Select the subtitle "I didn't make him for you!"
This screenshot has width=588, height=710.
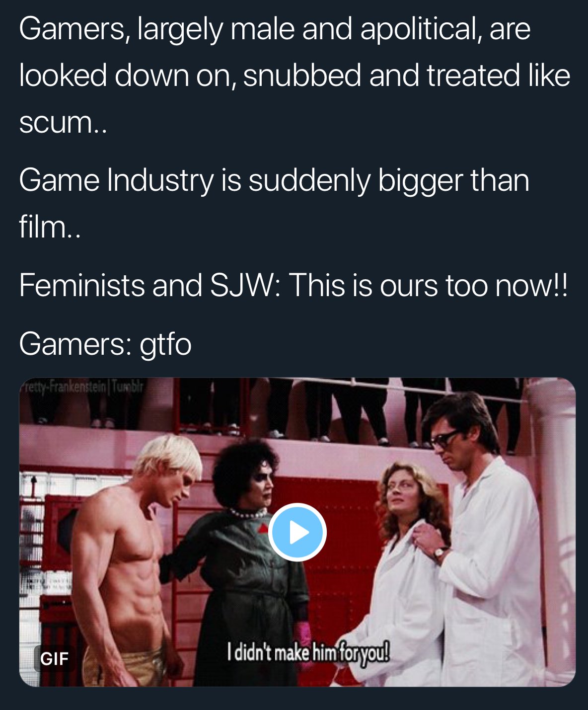[x=308, y=652]
